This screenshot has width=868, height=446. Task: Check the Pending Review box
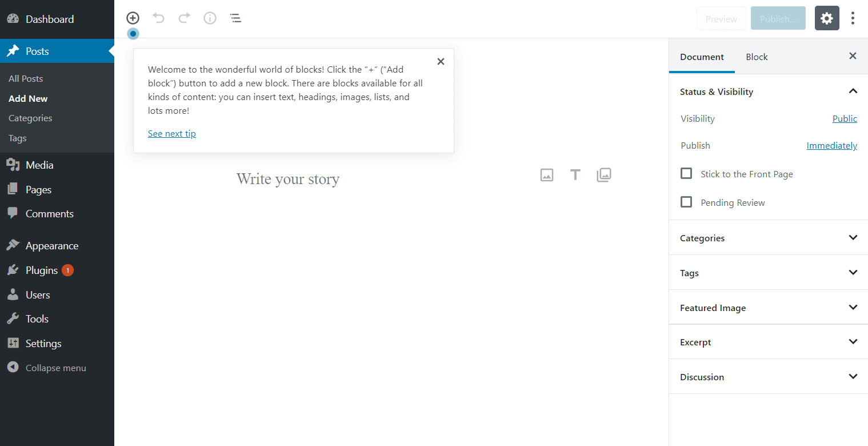(686, 202)
